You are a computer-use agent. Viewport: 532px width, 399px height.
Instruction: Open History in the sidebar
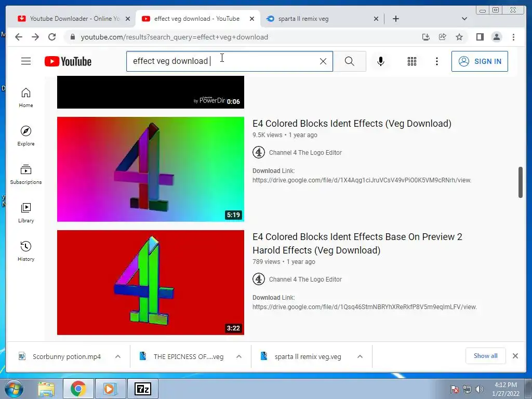point(26,251)
